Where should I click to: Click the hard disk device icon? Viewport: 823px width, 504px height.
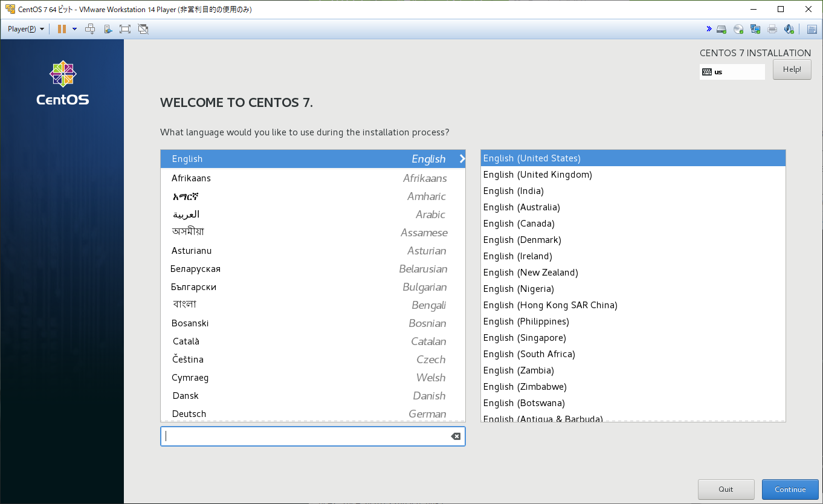coord(721,29)
